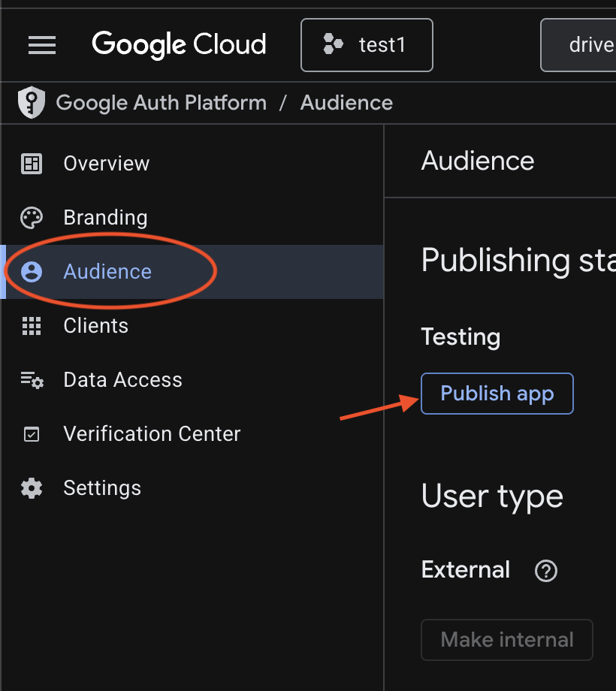Click the Google Cloud logo
Viewport: 616px width, 691px height.
pyautogui.click(x=179, y=45)
